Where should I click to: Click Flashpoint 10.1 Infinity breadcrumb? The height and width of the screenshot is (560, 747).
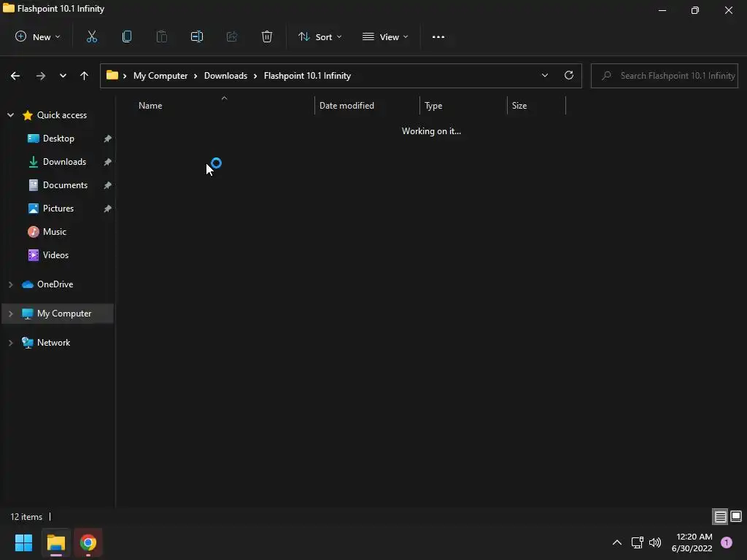pos(307,76)
